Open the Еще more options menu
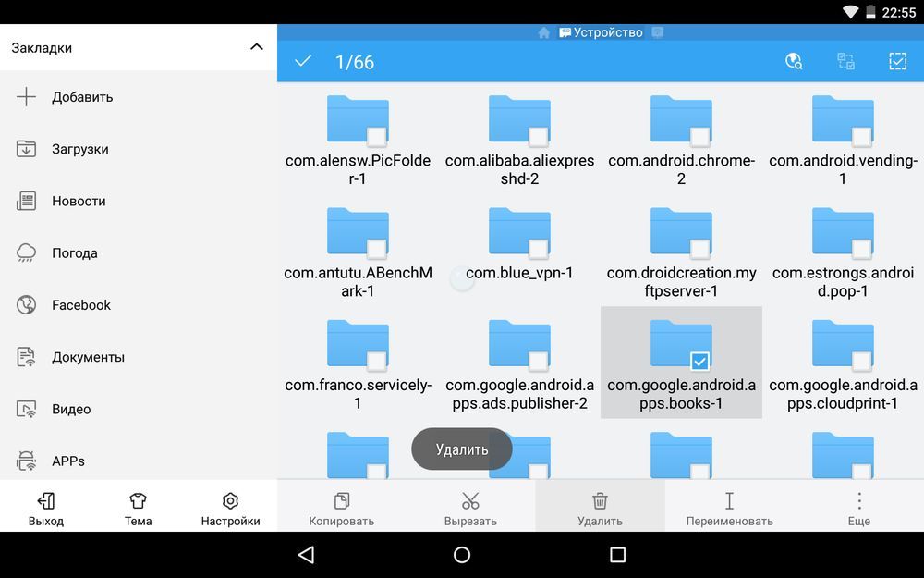Image resolution: width=924 pixels, height=578 pixels. coord(859,509)
